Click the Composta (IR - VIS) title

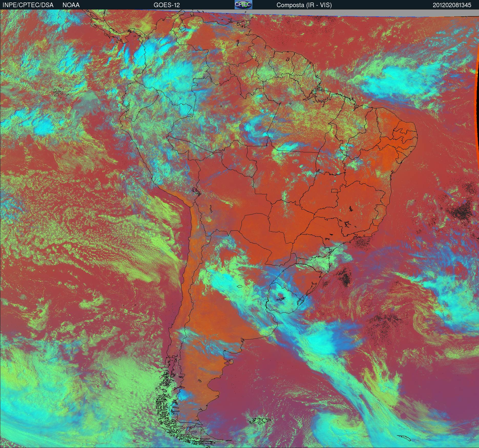(x=304, y=5)
